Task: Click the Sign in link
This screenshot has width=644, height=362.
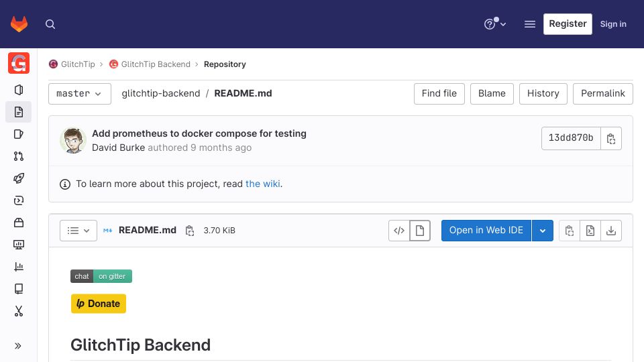Action: [x=613, y=24]
